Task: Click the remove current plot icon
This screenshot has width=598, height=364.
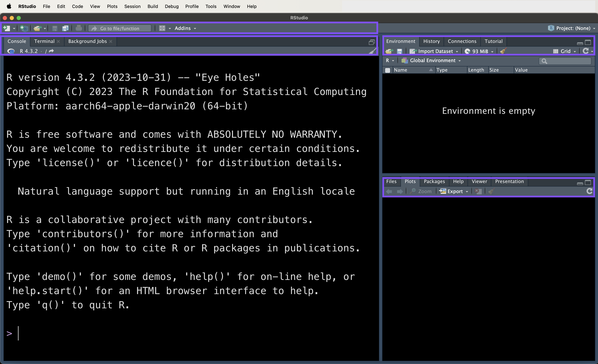Action: coord(478,192)
